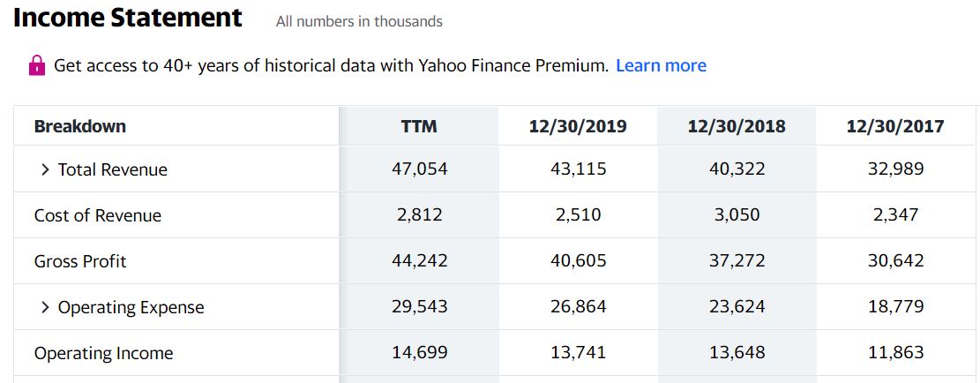Select the 12/30/2018 column header

click(x=737, y=126)
